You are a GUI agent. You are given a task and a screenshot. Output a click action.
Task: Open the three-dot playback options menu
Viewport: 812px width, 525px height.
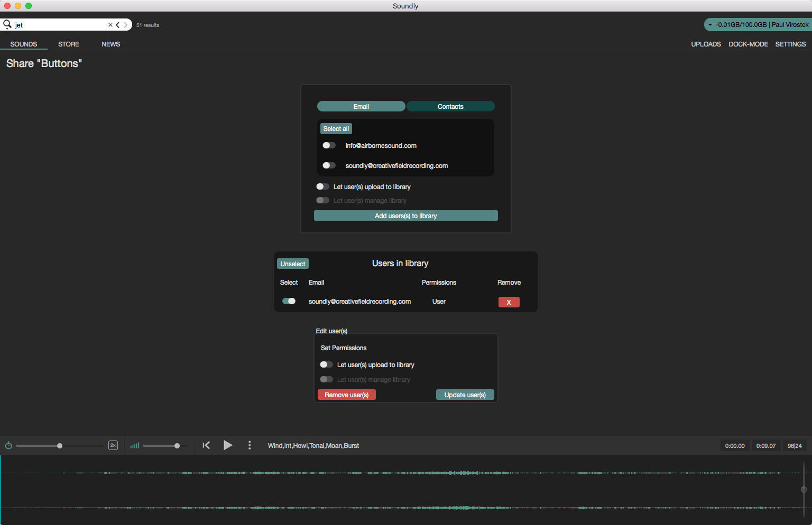250,445
